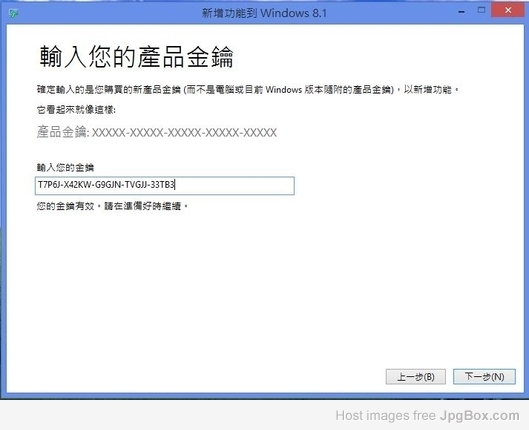The height and width of the screenshot is (430, 529).
Task: Click the instruction paragraph mentioning Windows 版本
Action: click(248, 90)
